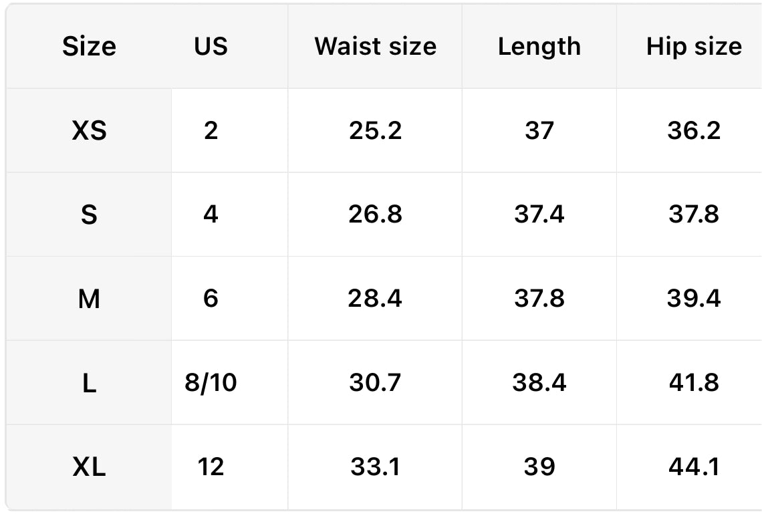
Task: Click waist size value 33.1
Action: (375, 467)
